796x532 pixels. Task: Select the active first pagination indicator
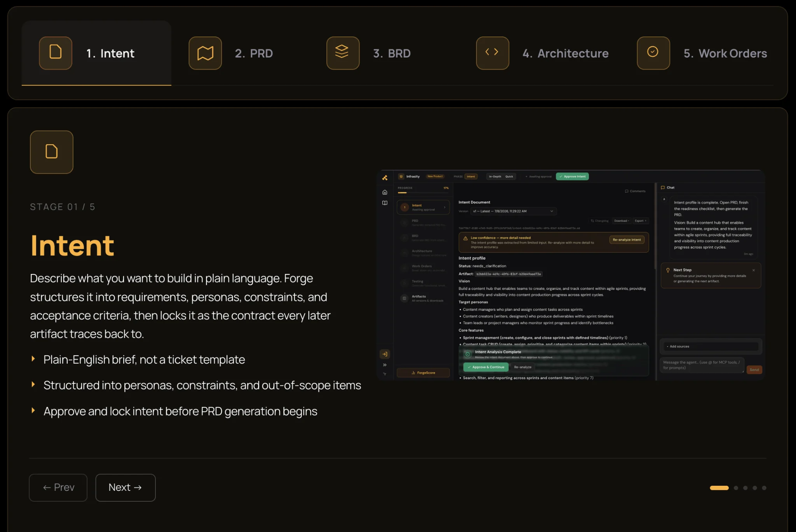click(719, 488)
